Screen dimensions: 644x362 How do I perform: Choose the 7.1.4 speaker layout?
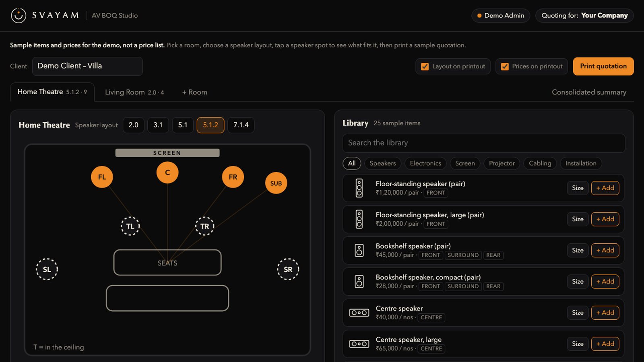point(241,125)
